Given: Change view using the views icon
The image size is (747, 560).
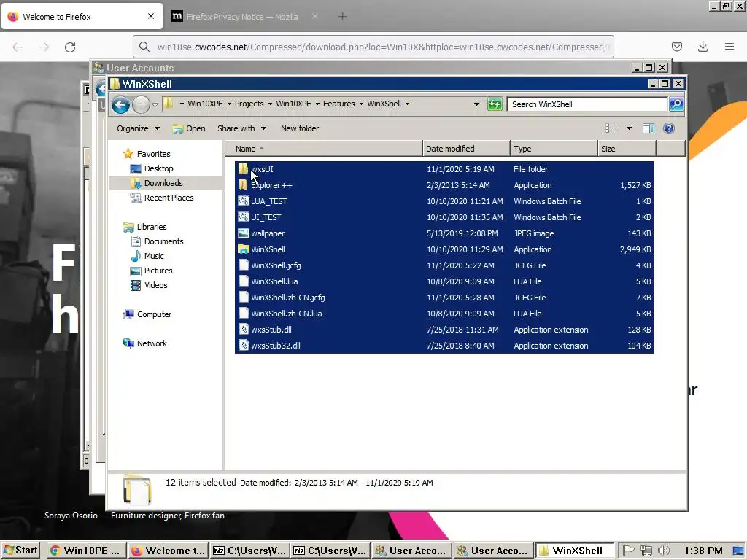Looking at the screenshot, I should click(611, 128).
